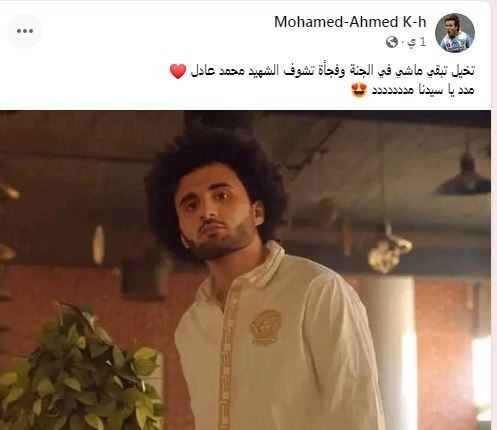Image resolution: width=497 pixels, height=430 pixels.
Task: Open Mohamed-Ahmed K-h's profile picture
Action: [455, 33]
